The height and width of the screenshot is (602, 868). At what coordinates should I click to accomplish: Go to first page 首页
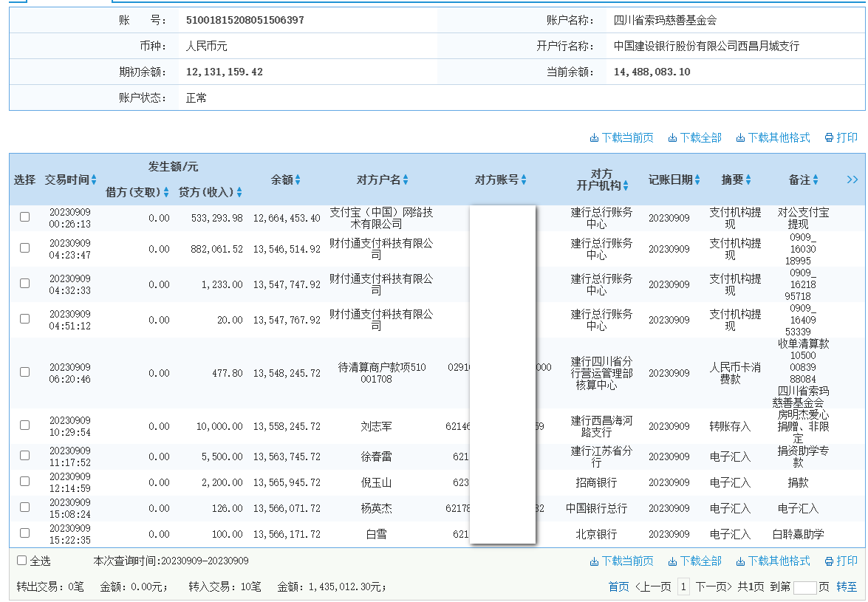point(618,586)
